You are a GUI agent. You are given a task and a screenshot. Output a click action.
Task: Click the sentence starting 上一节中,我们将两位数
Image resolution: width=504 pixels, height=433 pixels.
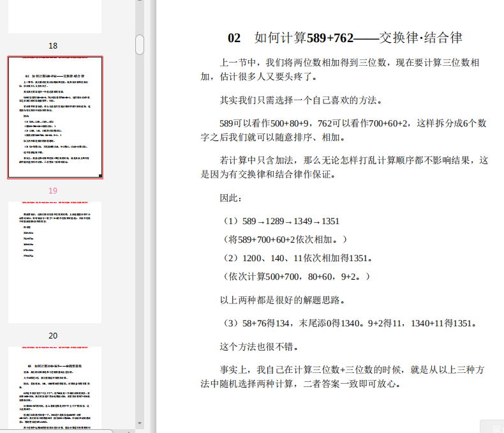click(x=340, y=70)
